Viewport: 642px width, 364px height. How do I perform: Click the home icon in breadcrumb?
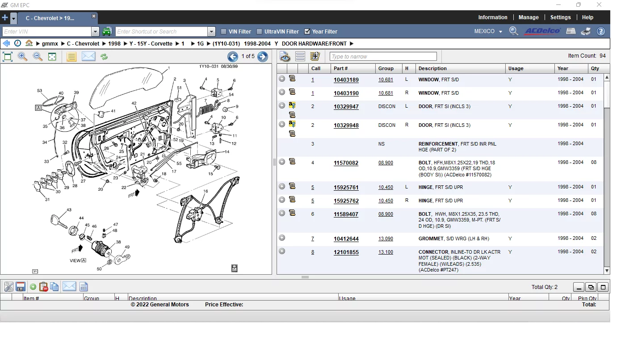tap(29, 43)
